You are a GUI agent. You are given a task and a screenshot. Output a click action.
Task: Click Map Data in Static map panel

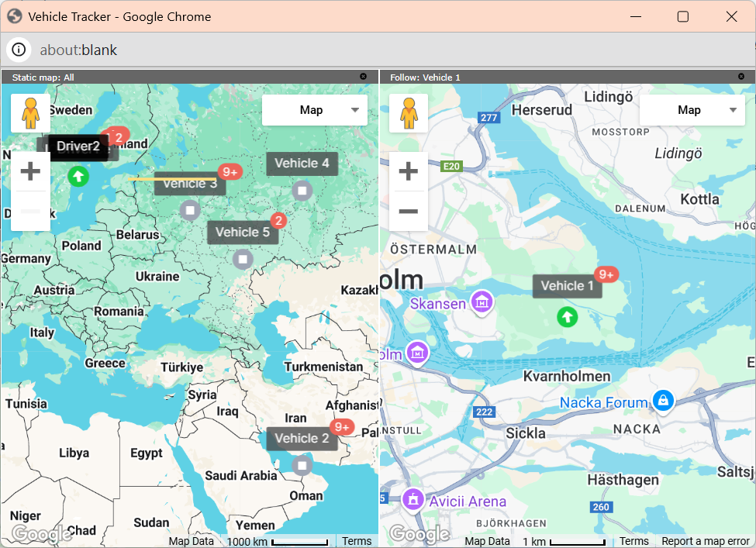[191, 541]
